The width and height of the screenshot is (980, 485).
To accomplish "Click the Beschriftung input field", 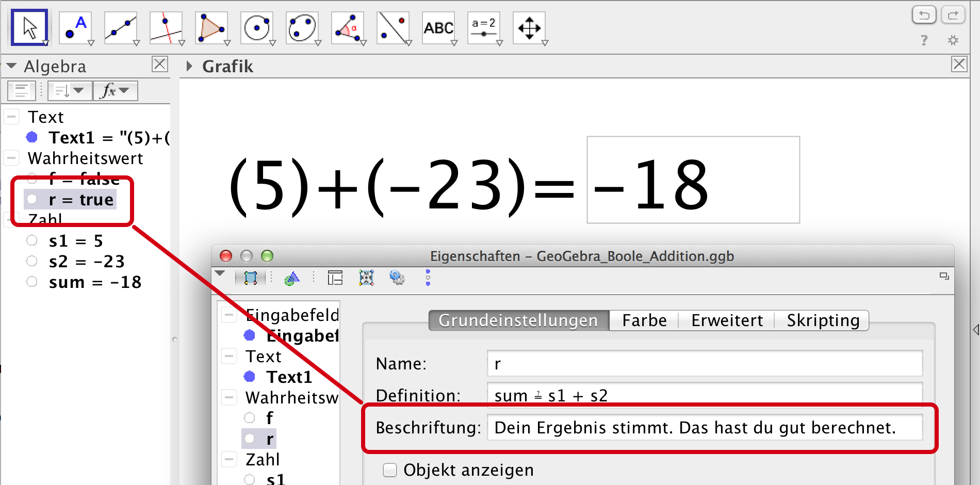I will (x=704, y=428).
